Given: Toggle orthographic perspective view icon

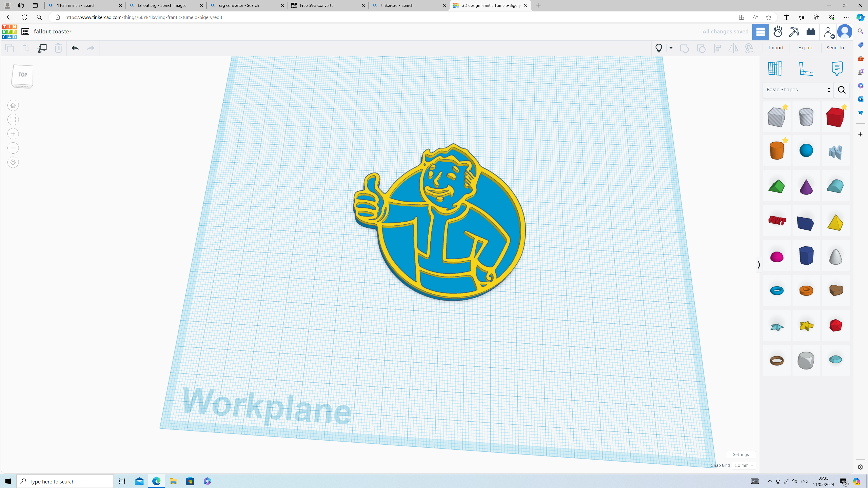Looking at the screenshot, I should (x=13, y=162).
